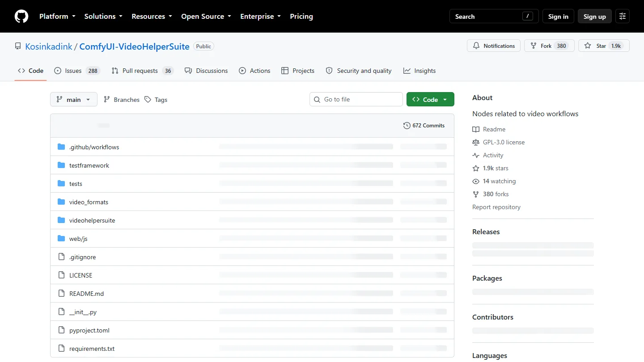Expand the Resources menu
Screen dimensions: 644x362
pos(152,17)
